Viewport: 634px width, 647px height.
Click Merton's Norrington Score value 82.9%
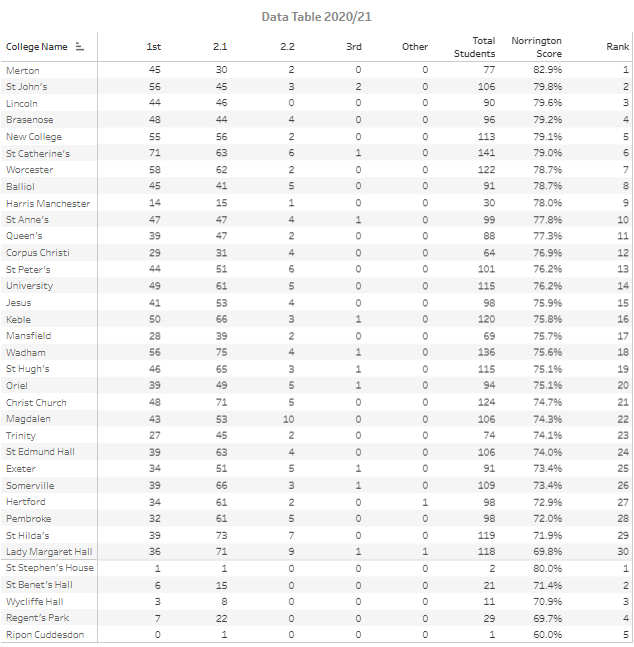click(x=547, y=70)
